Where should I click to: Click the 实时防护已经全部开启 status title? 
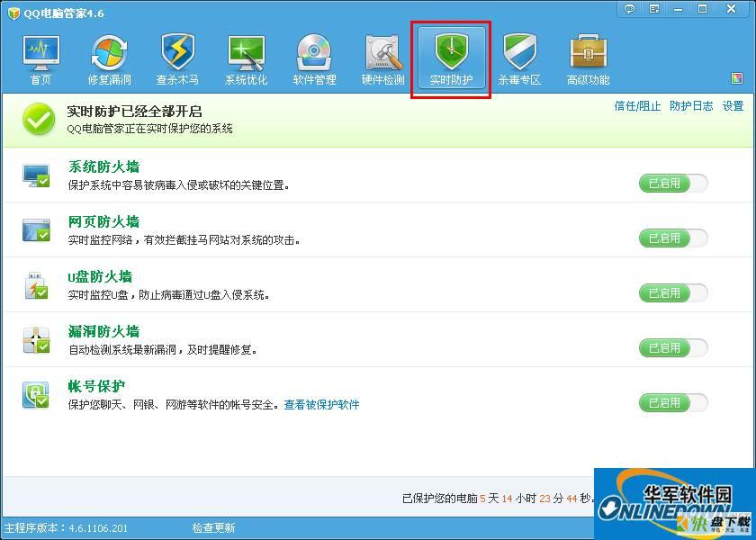click(x=134, y=112)
